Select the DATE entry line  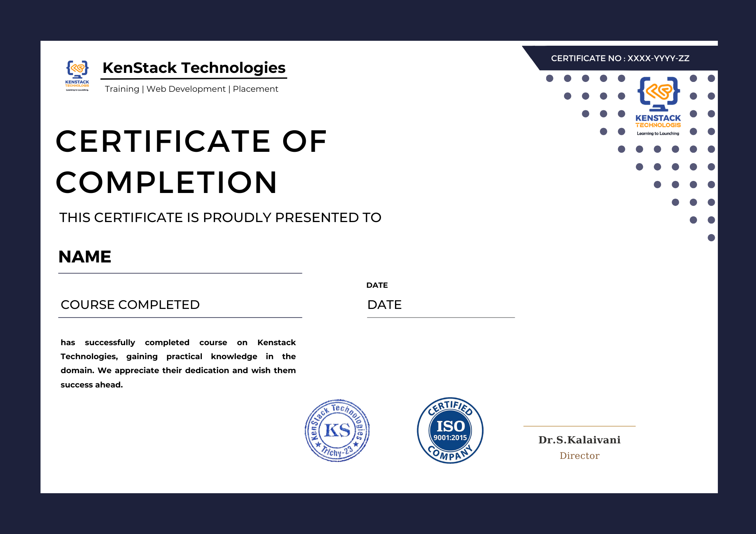coord(385,304)
